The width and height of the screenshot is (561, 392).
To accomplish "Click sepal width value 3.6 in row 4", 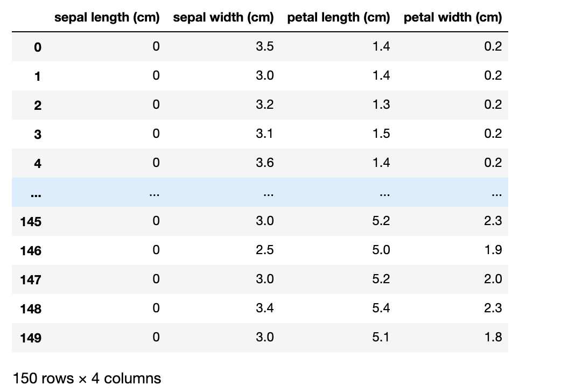I will [x=265, y=163].
